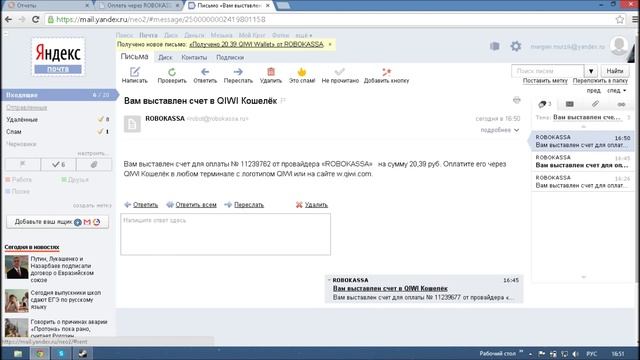Click the link icon in thread panel
Viewport: 640px width, 360px height.
tap(621, 104)
